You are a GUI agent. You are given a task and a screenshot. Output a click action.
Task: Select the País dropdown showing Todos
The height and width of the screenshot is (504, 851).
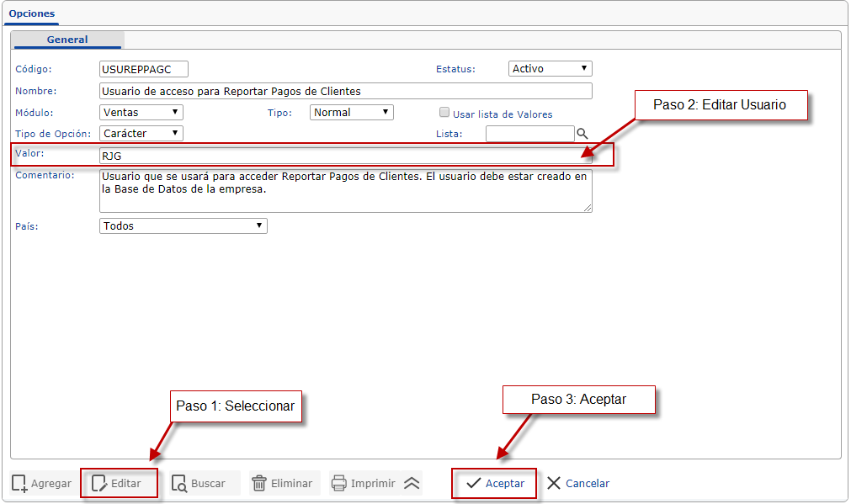pos(183,225)
